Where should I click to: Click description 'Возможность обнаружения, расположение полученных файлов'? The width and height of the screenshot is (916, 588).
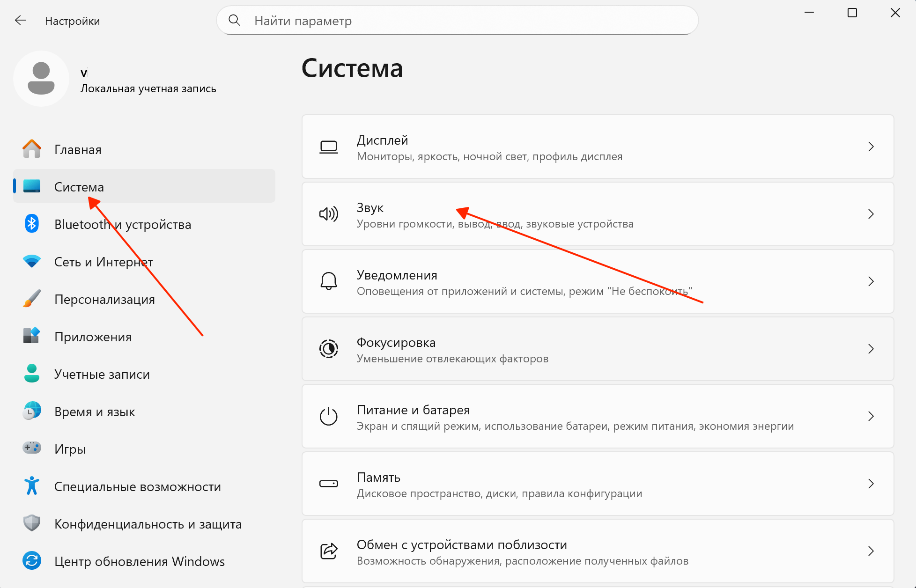523,561
